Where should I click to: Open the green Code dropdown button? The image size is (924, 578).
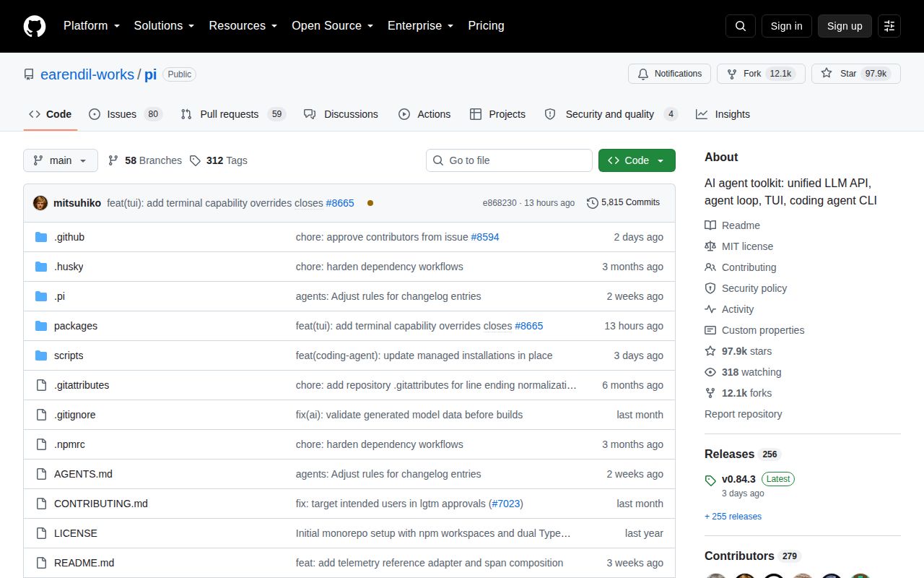click(637, 160)
